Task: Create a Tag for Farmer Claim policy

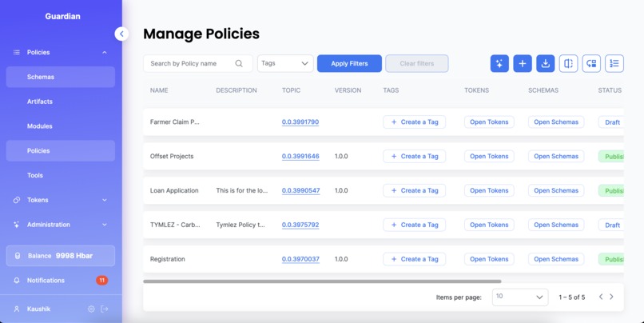Action: 415,122
